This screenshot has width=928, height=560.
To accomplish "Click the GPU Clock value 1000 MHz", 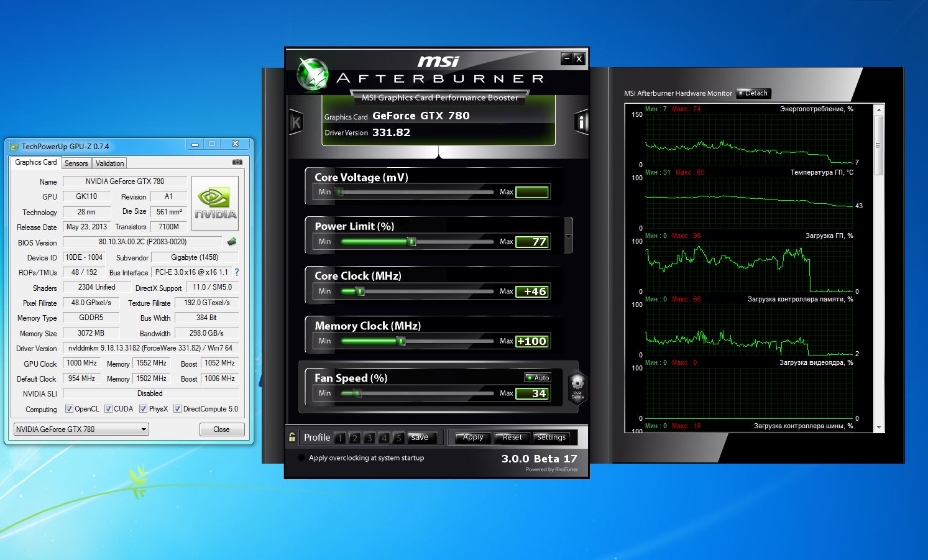I will coord(81,363).
